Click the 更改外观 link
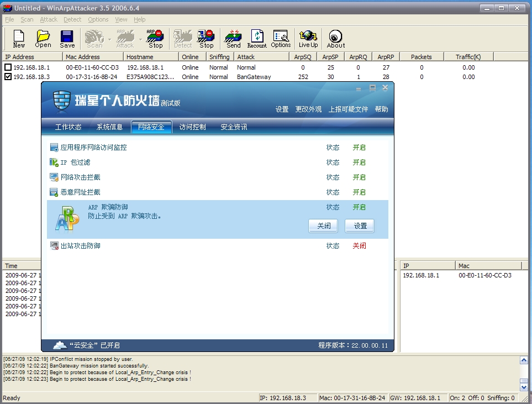The height and width of the screenshot is (404, 532). click(308, 109)
